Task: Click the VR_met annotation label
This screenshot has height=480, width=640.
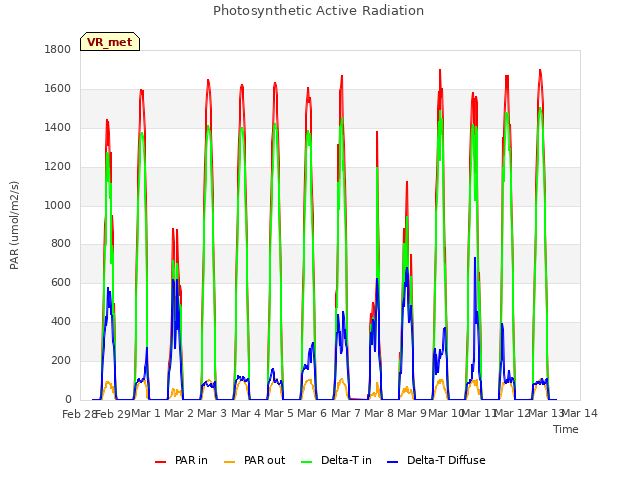Action: [x=110, y=42]
